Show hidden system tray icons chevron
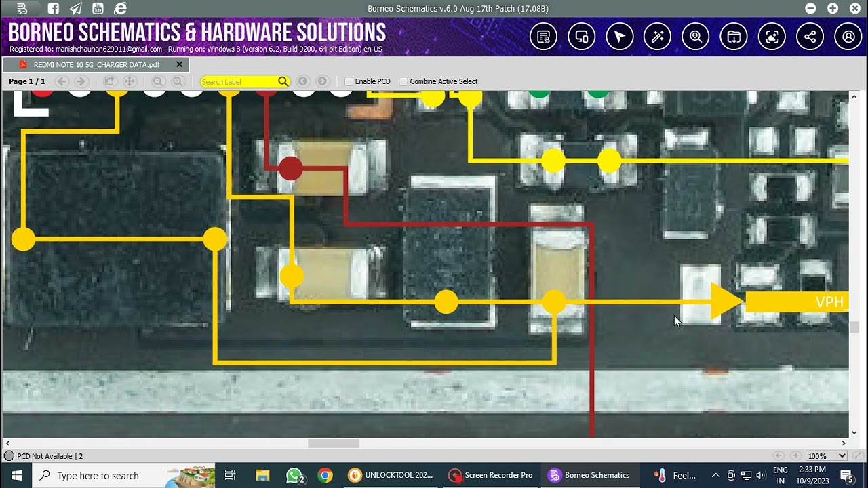This screenshot has width=868, height=488. coord(715,475)
